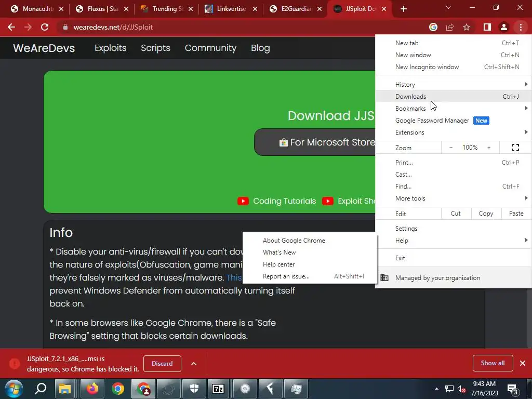Open the Windows Start menu
This screenshot has width=532, height=399.
[14, 389]
